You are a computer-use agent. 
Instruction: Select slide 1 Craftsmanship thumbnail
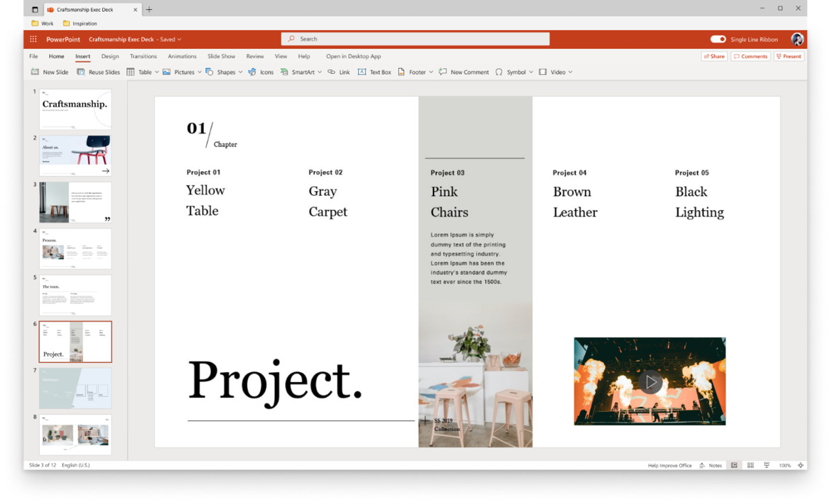(x=76, y=109)
